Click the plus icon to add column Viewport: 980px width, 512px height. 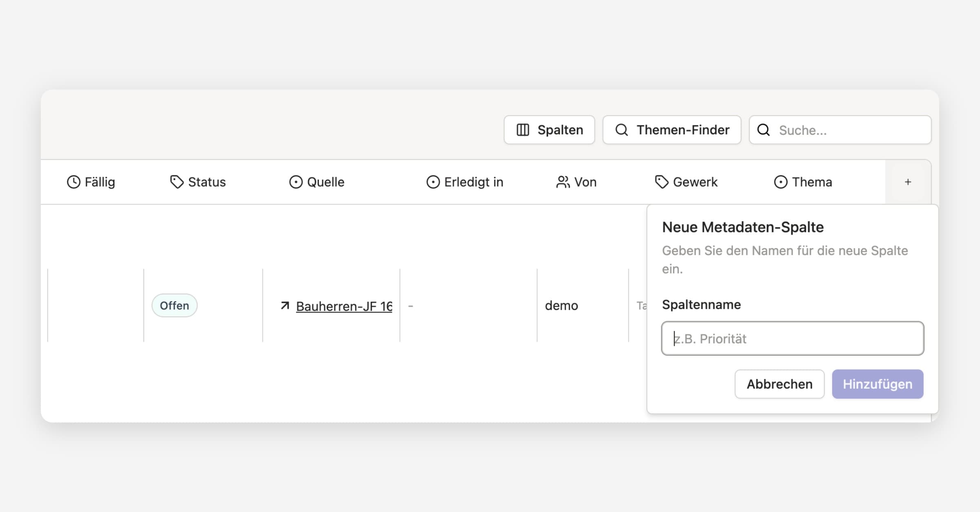(x=908, y=182)
